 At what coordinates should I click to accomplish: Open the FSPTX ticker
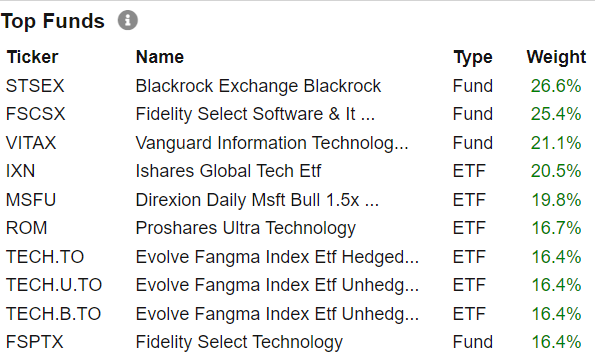coord(34,342)
